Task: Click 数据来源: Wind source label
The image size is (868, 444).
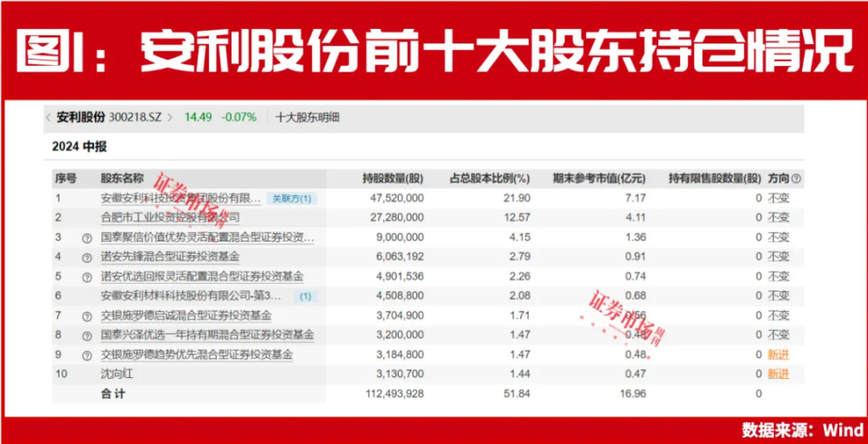Action: [x=803, y=430]
